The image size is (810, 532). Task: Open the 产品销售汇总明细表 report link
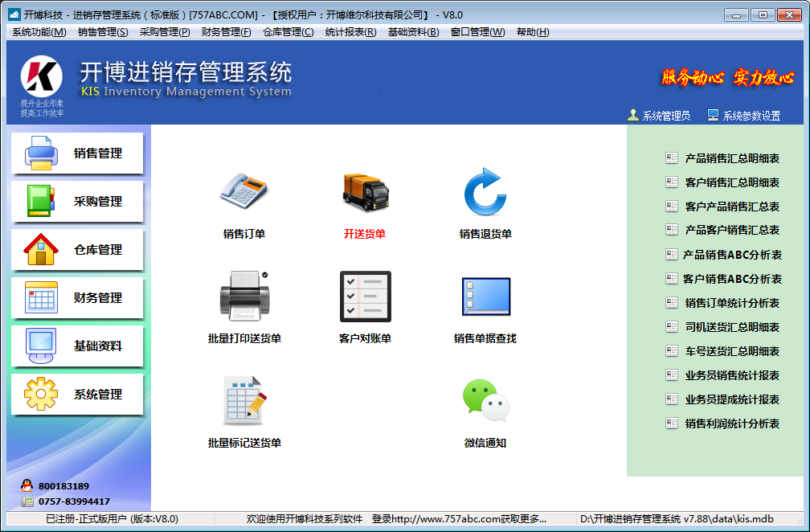point(732,158)
